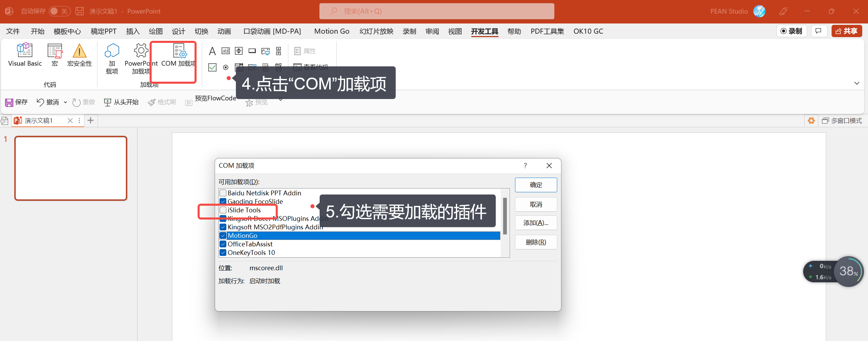Check the iSlide Tools checkbox
Image resolution: width=868 pixels, height=341 pixels.
[223, 210]
